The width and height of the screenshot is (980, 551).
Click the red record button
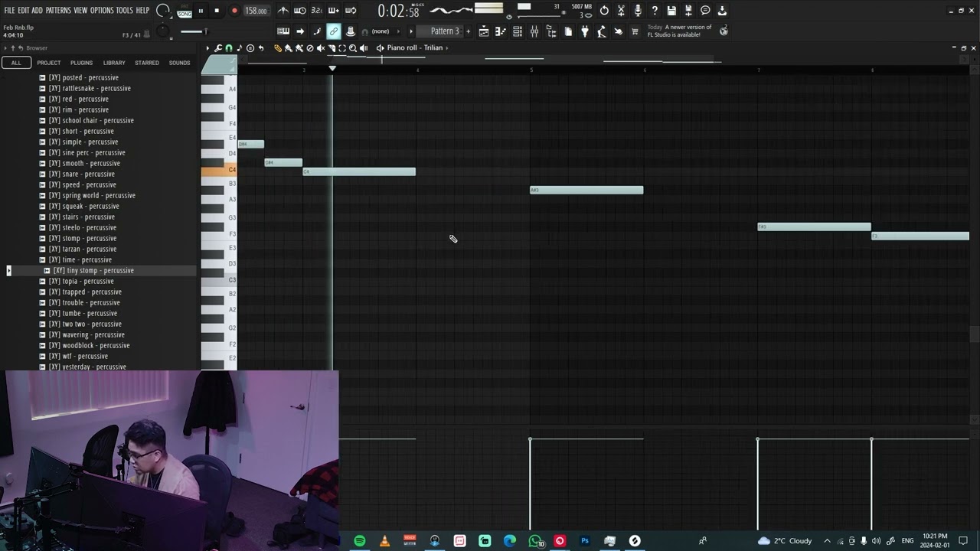[x=234, y=11]
